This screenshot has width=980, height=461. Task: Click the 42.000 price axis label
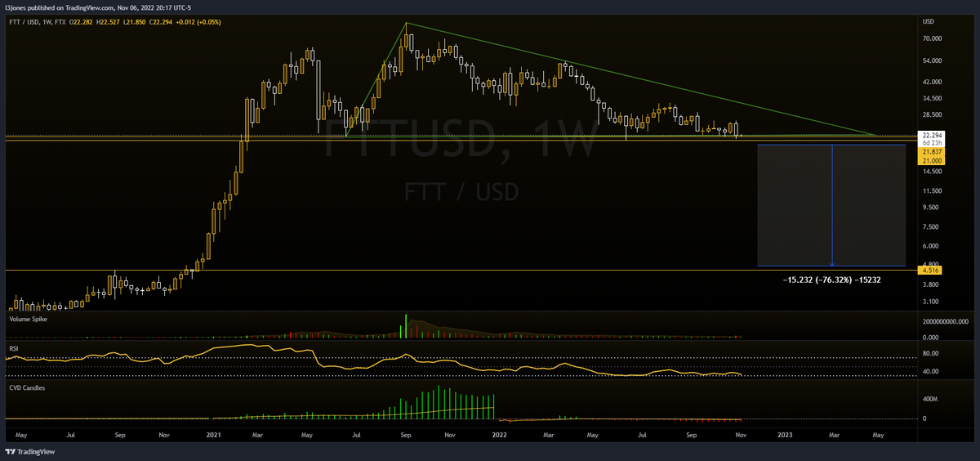pos(932,83)
